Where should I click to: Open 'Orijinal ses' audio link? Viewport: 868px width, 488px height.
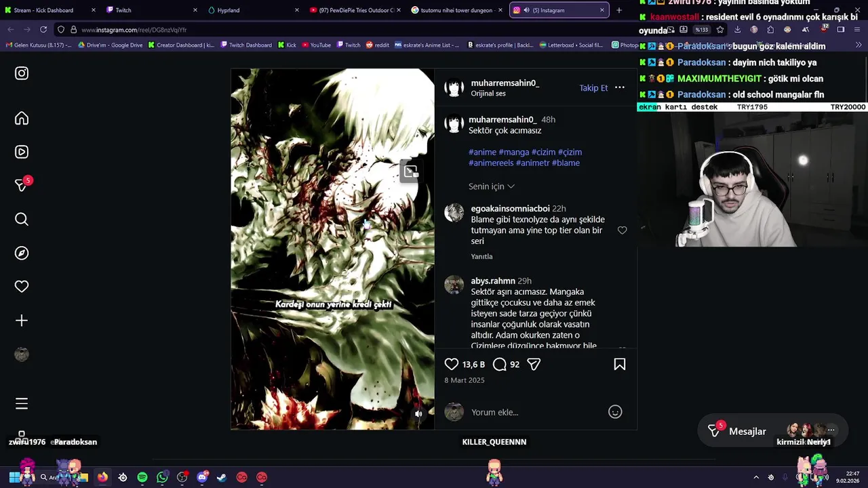488,94
